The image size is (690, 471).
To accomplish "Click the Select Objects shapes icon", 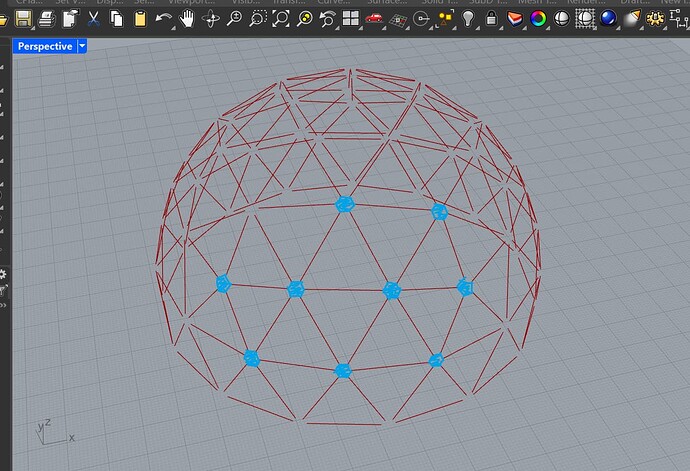I will [x=445, y=18].
